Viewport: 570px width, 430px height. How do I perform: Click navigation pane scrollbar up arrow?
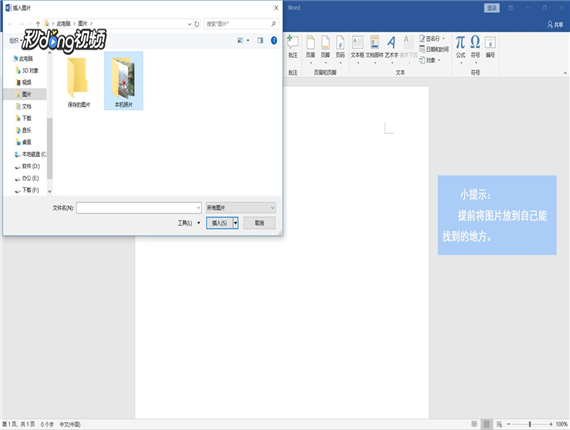coord(50,53)
